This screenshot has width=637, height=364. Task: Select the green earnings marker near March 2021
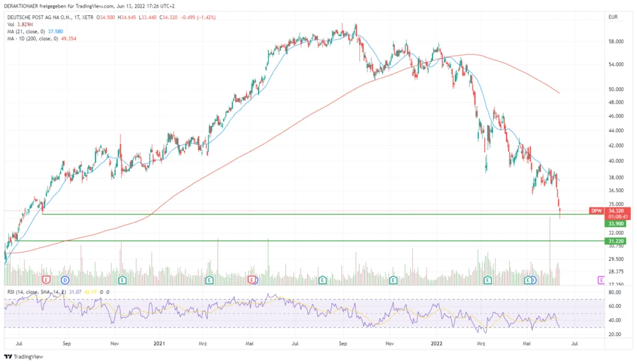point(209,279)
